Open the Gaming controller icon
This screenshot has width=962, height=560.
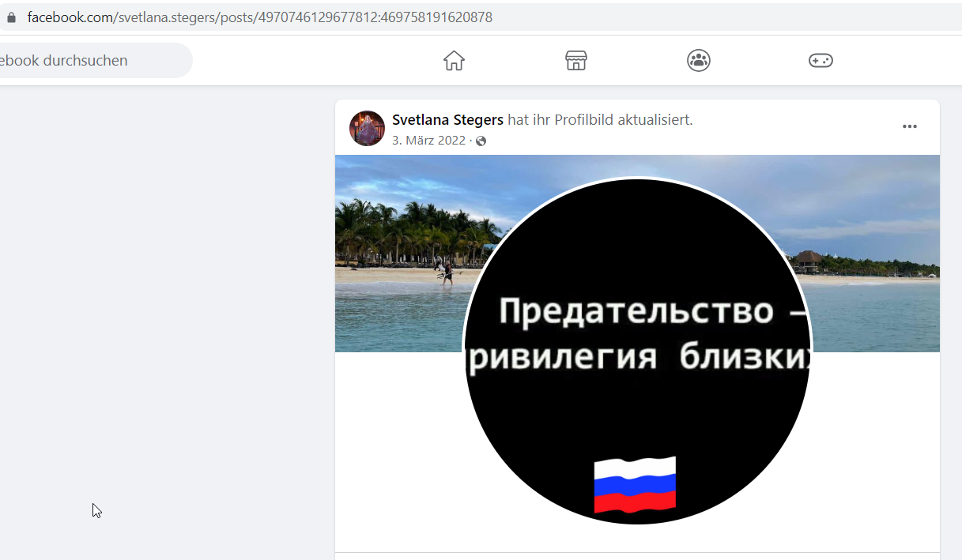[x=821, y=61]
